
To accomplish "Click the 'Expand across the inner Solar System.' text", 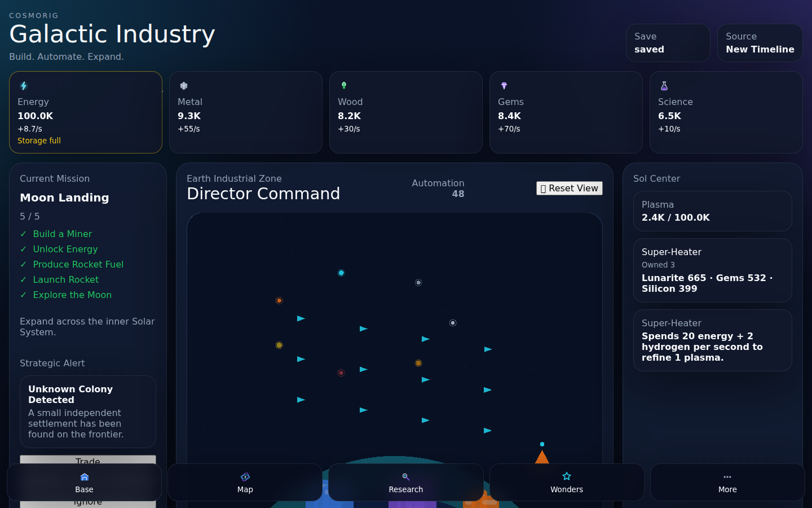I will tap(87, 327).
